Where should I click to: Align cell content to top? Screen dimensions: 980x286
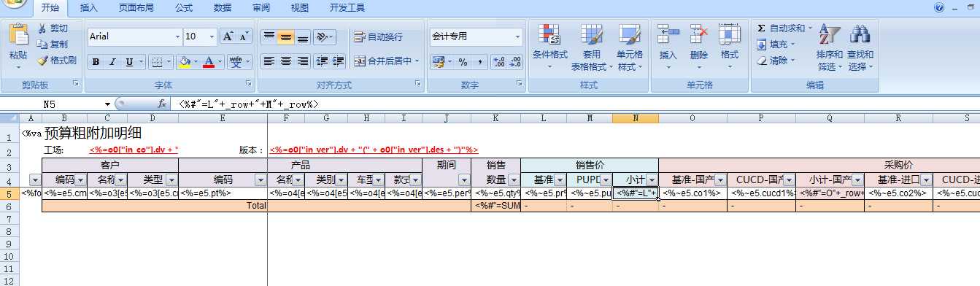pos(269,36)
